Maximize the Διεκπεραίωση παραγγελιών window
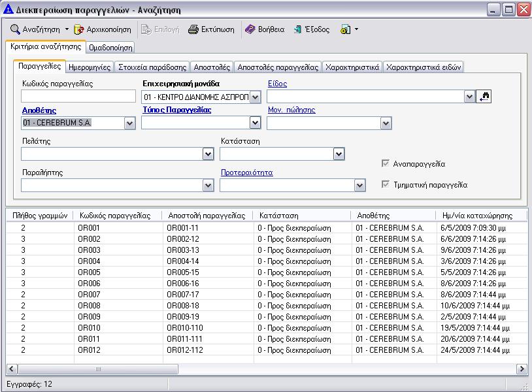The height and width of the screenshot is (392, 532). pyautogui.click(x=508, y=10)
